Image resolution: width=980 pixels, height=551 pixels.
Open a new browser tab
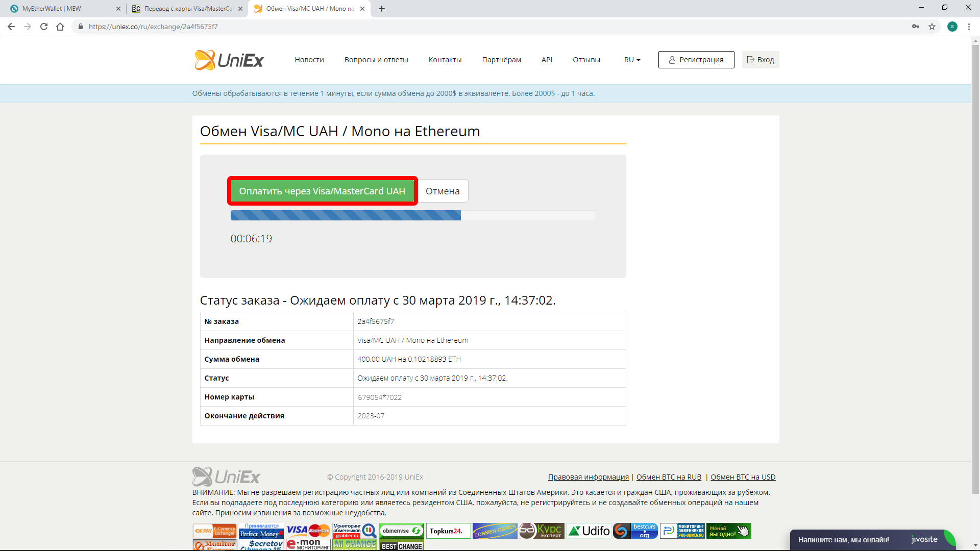382,9
